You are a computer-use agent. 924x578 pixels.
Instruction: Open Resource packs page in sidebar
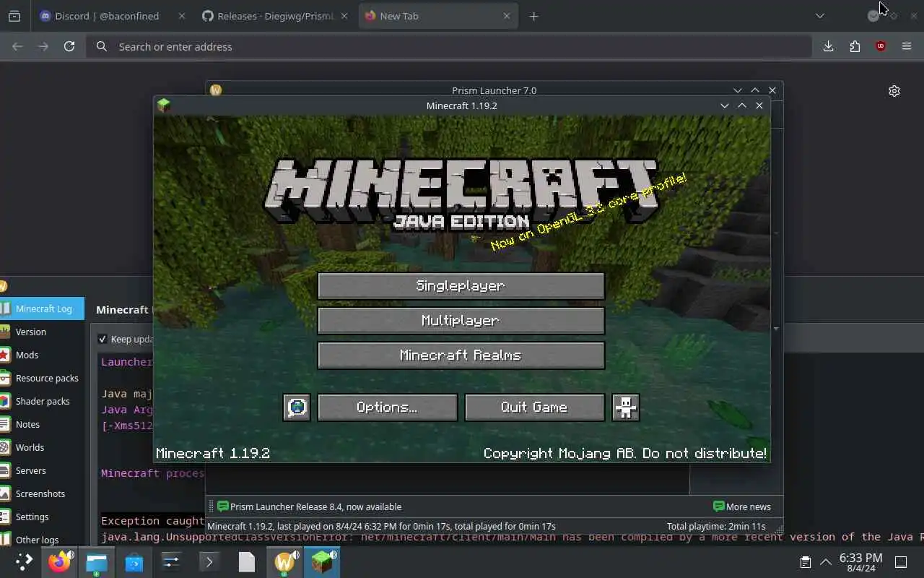point(42,378)
